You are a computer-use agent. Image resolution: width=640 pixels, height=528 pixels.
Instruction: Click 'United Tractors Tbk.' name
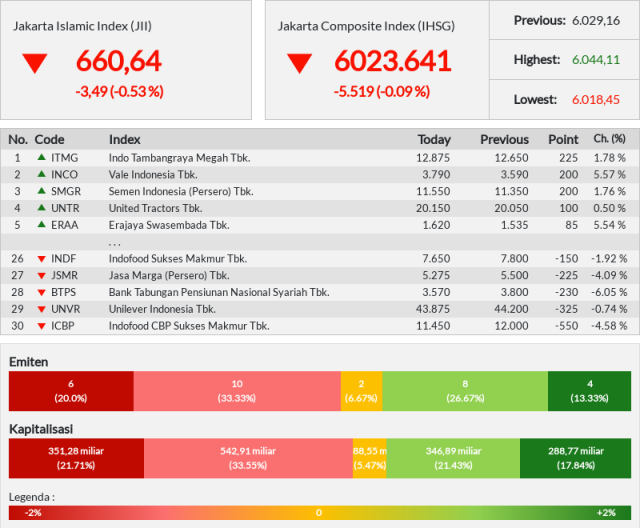coord(156,208)
